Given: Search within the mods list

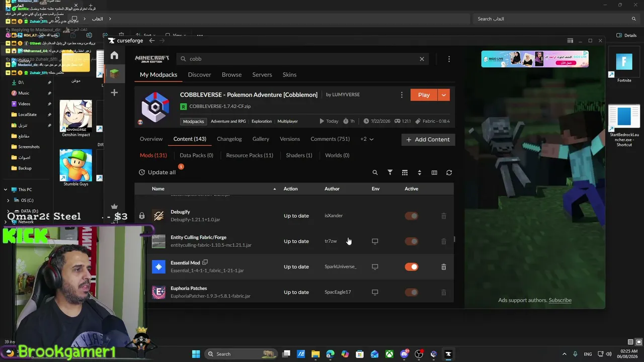Looking at the screenshot, I should pos(375,172).
